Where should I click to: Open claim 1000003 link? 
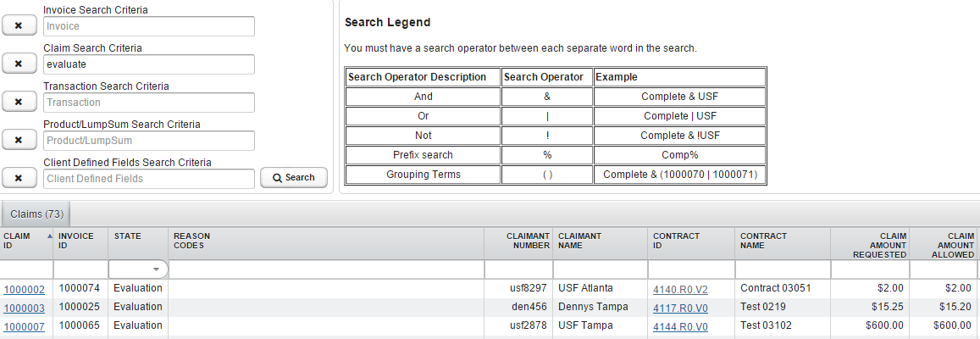pyautogui.click(x=25, y=308)
